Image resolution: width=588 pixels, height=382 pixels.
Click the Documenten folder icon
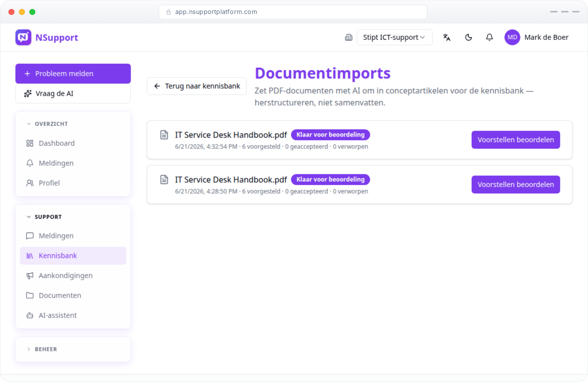click(30, 295)
